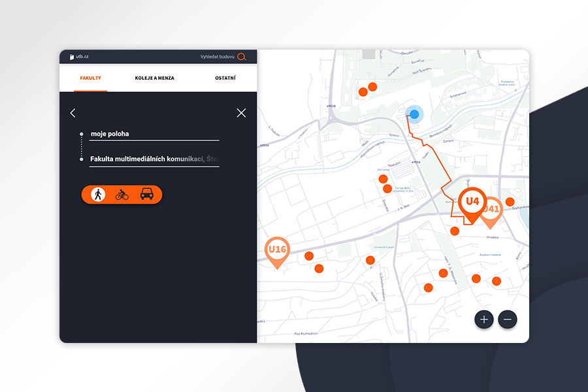
Task: Select bicycle transport mode
Action: pos(122,194)
